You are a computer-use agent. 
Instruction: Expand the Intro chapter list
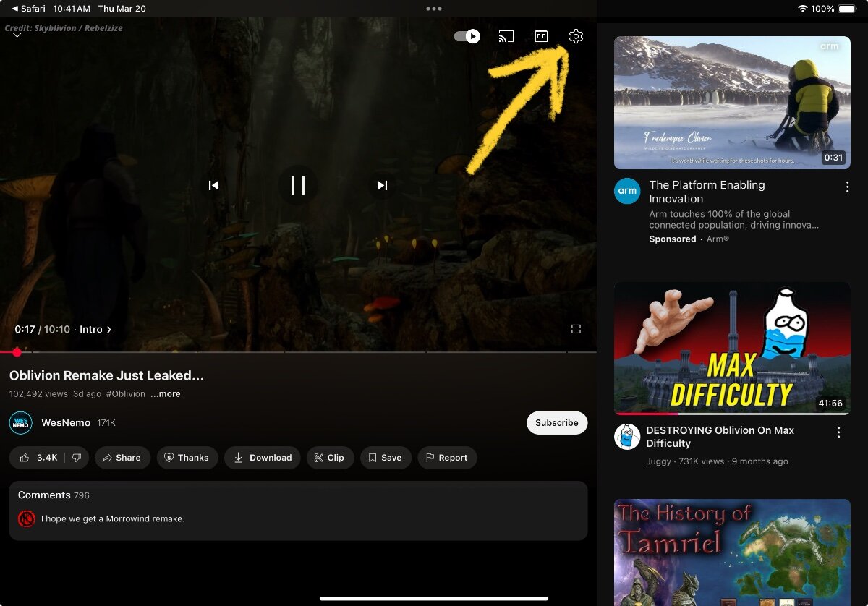pyautogui.click(x=95, y=329)
